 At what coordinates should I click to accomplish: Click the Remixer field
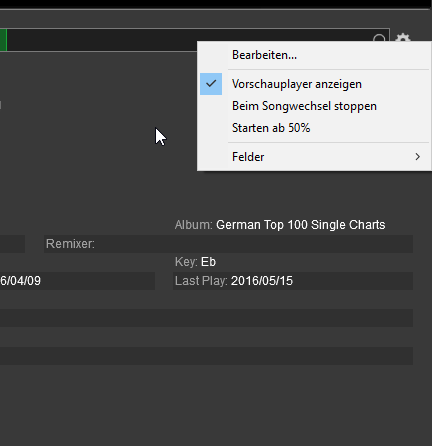coord(228,244)
